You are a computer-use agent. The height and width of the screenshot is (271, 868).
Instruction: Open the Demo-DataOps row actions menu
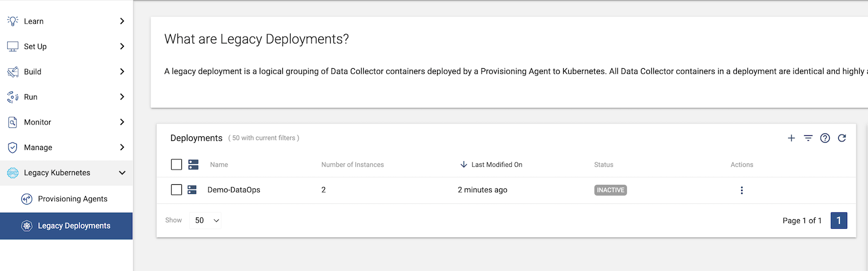[742, 190]
